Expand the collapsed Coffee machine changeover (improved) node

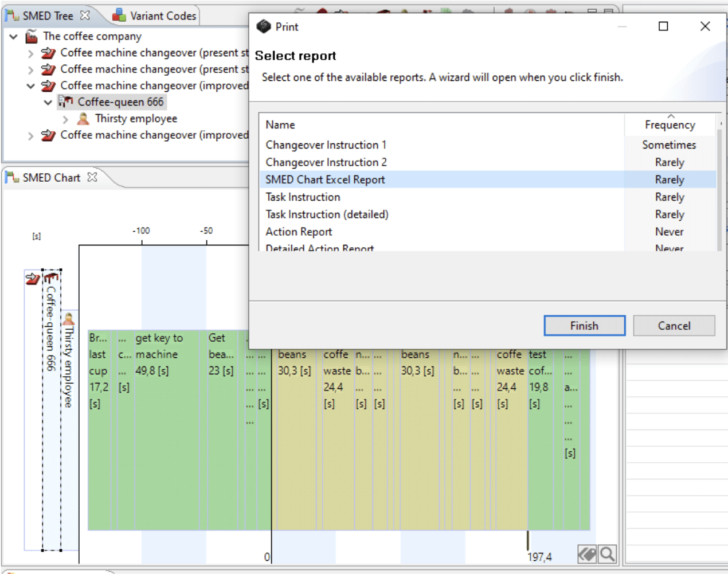[30, 136]
